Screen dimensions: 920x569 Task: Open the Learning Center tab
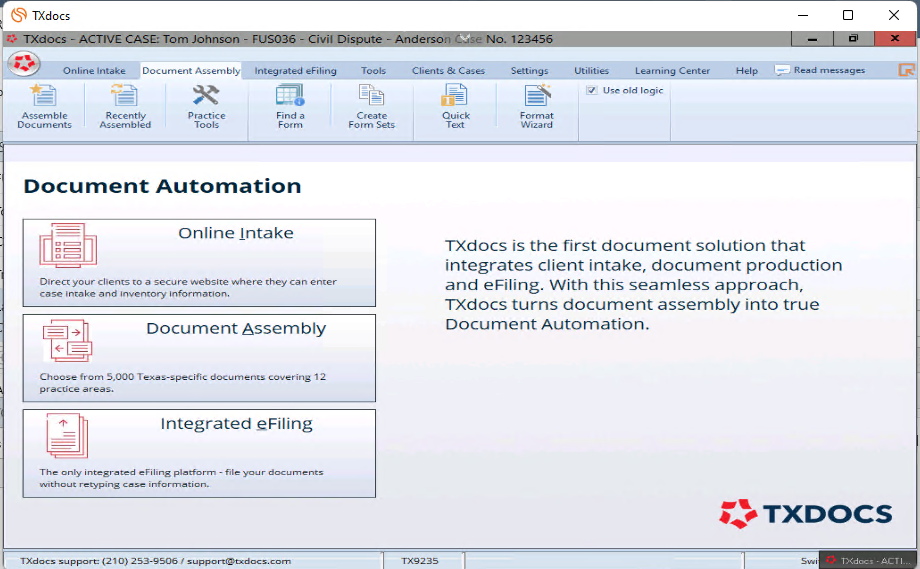pyautogui.click(x=672, y=71)
